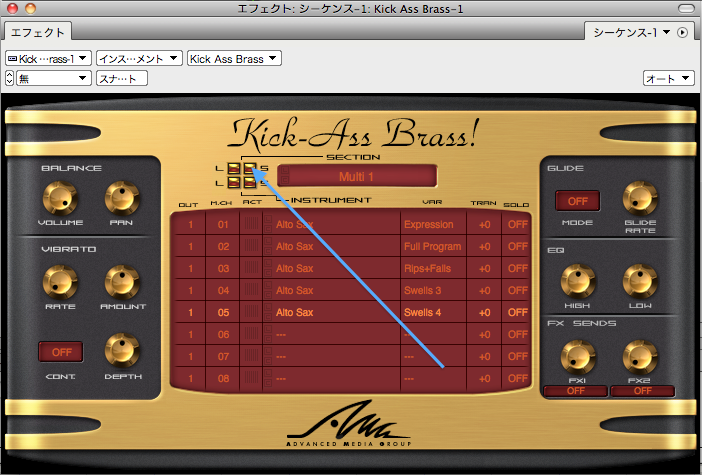Click the transpose +0 value in row 01
Screen dimensions: 702x475
tap(484, 224)
